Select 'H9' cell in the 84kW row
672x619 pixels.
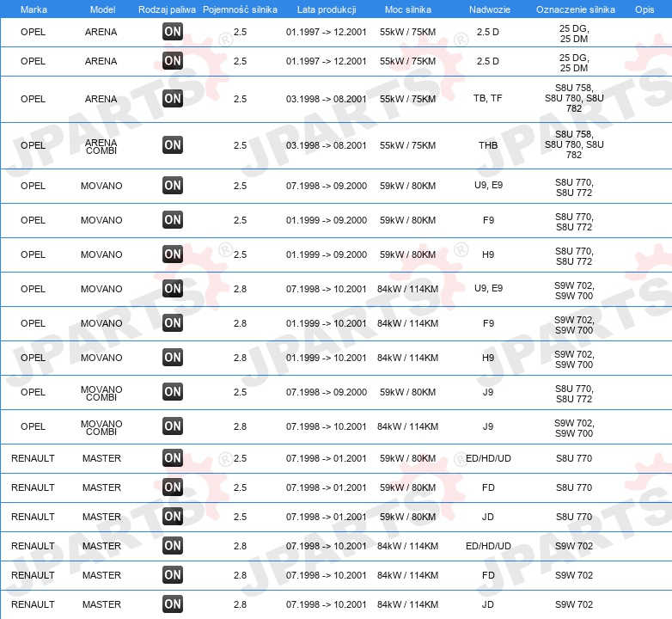click(x=488, y=358)
